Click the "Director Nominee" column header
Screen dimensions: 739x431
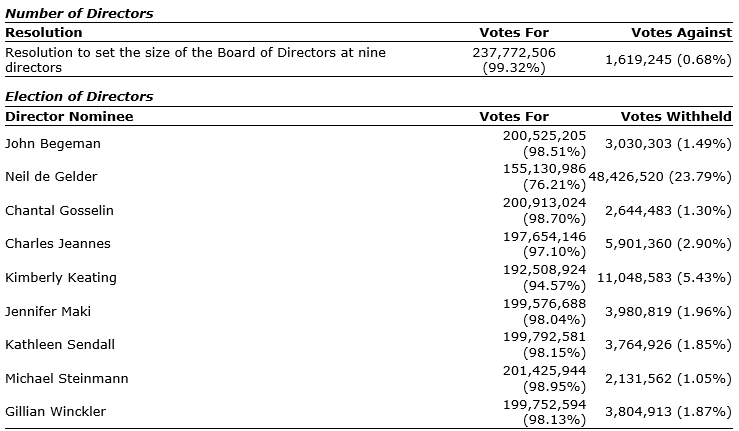click(x=69, y=116)
